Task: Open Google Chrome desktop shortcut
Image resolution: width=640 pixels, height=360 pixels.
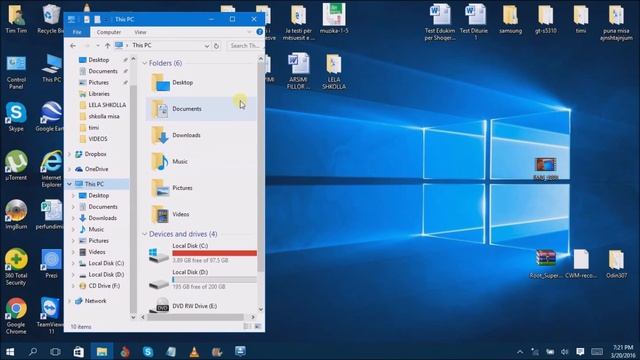Action: [16, 316]
